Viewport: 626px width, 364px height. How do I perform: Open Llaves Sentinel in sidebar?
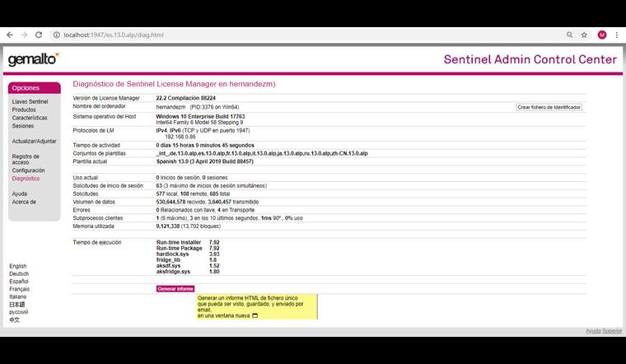point(30,102)
